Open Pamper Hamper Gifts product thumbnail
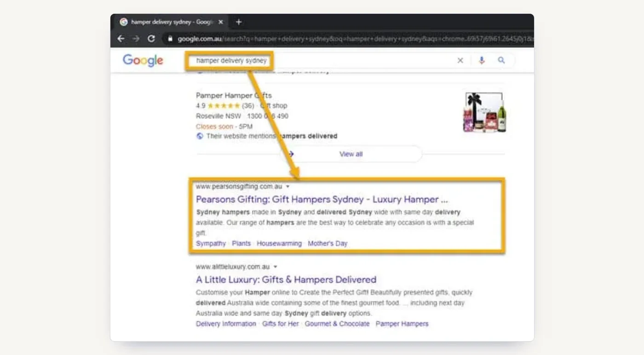Viewport: 644px width, 355px height. (485, 112)
